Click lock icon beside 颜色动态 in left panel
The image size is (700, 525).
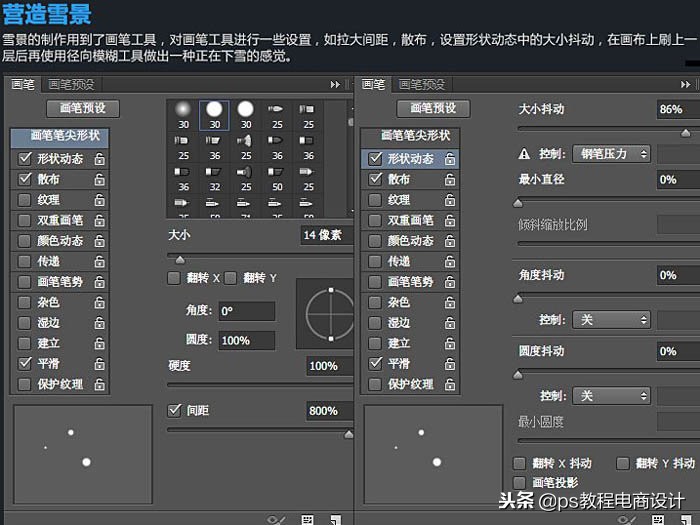(100, 241)
